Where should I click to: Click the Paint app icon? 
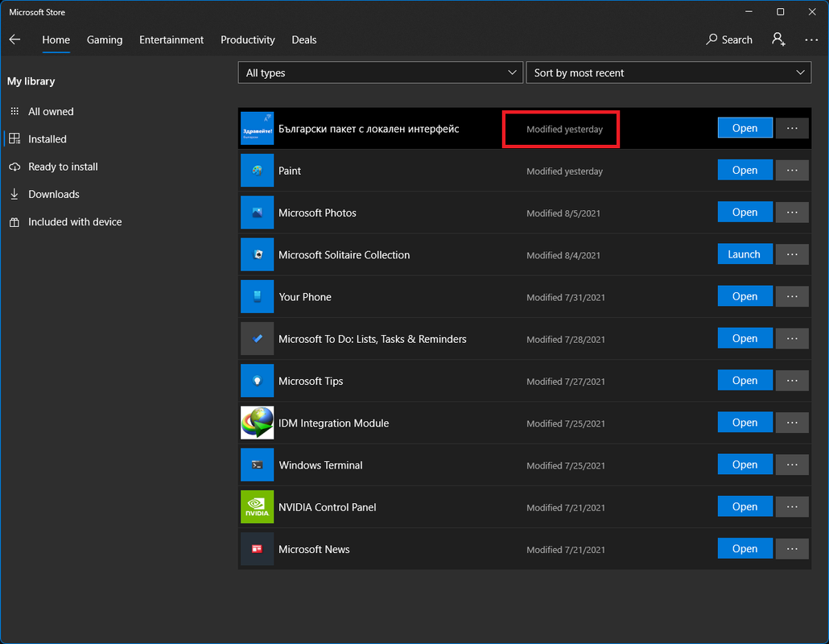pos(257,170)
